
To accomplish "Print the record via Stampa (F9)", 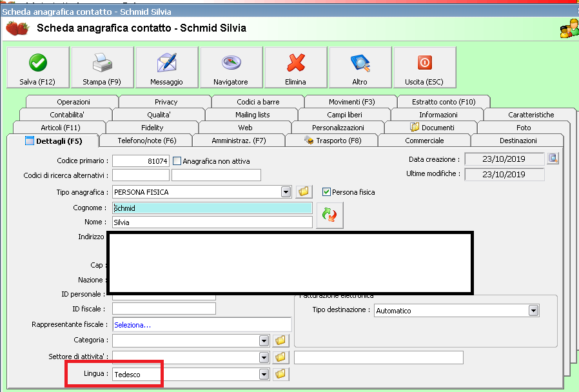I will coord(103,67).
